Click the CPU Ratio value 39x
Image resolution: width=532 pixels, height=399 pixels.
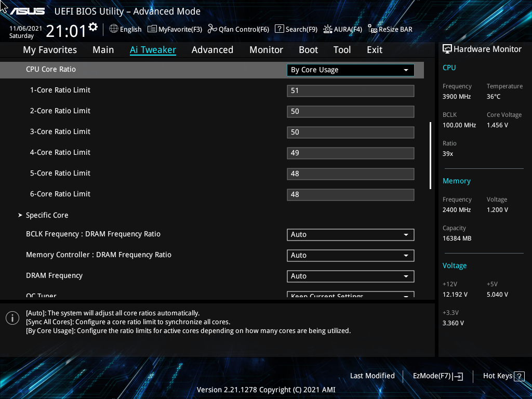[x=448, y=154]
